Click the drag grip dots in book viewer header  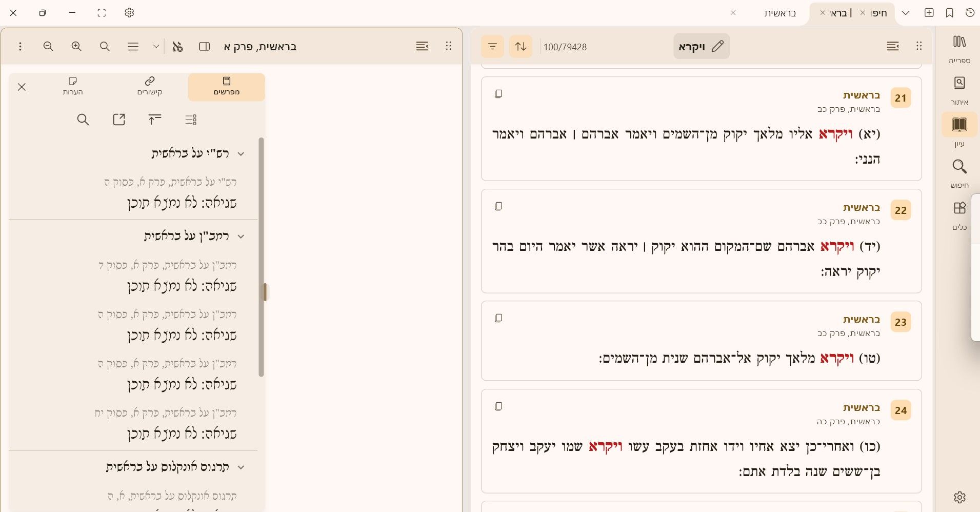(x=449, y=46)
